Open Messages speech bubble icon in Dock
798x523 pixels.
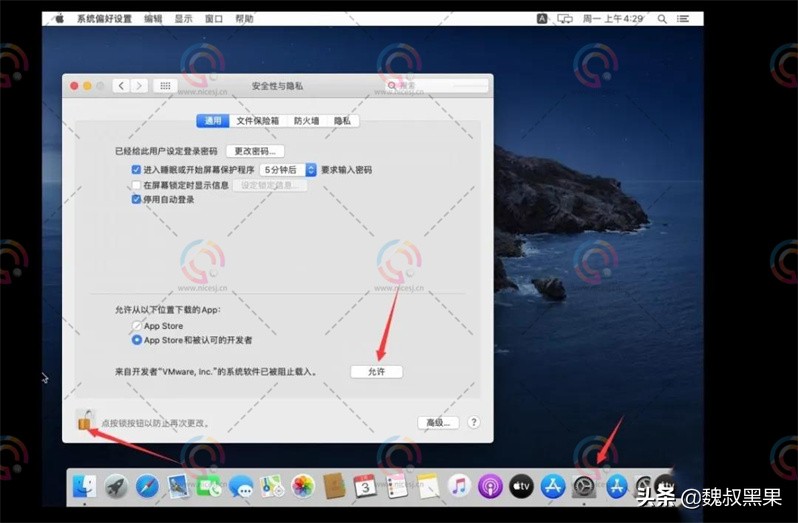tap(241, 487)
